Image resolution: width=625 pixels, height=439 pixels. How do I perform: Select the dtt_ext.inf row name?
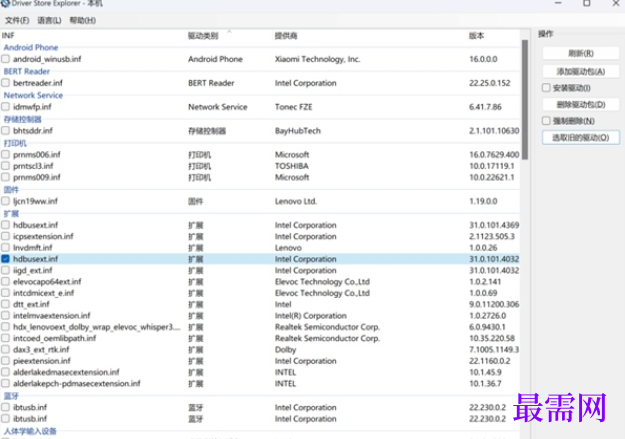click(x=31, y=304)
